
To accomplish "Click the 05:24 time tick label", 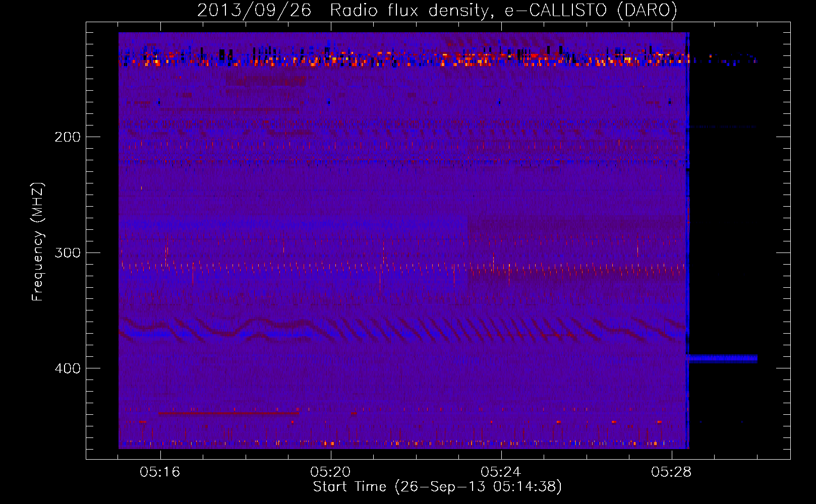I will (x=501, y=472).
